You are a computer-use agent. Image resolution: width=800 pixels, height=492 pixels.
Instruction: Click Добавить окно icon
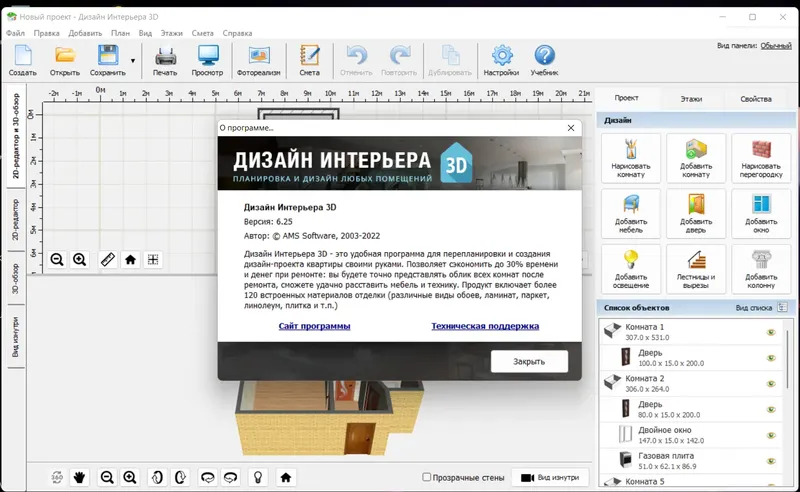[x=761, y=213]
